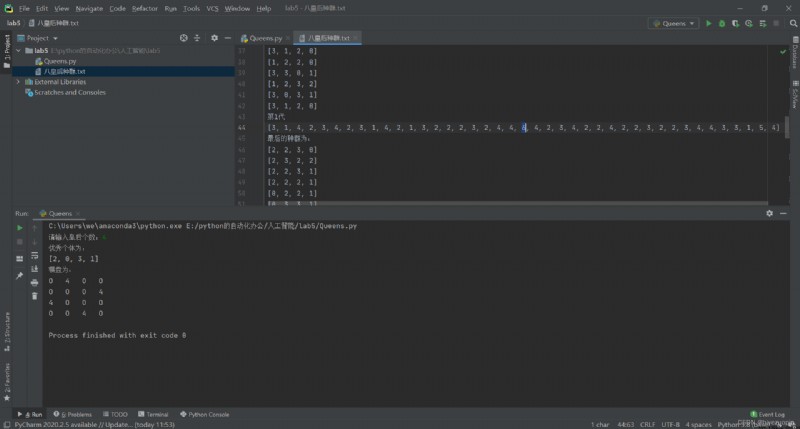This screenshot has width=800, height=429.
Task: Click caret position 44:63 in status bar
Action: pos(626,424)
